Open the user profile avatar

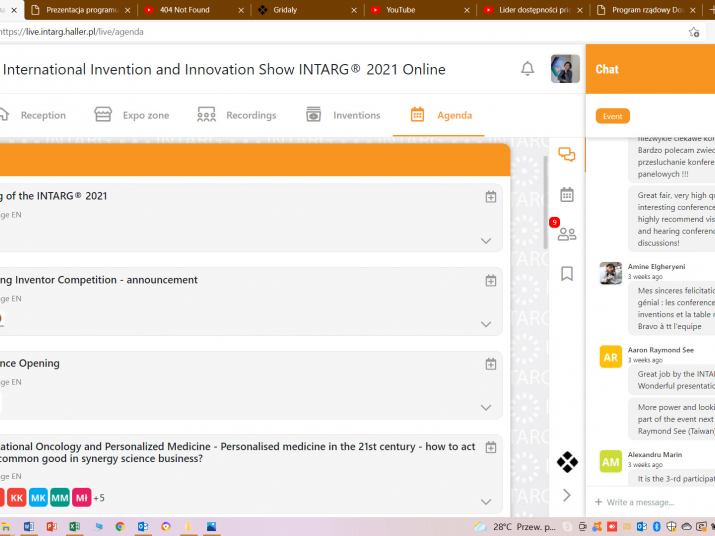coord(565,69)
